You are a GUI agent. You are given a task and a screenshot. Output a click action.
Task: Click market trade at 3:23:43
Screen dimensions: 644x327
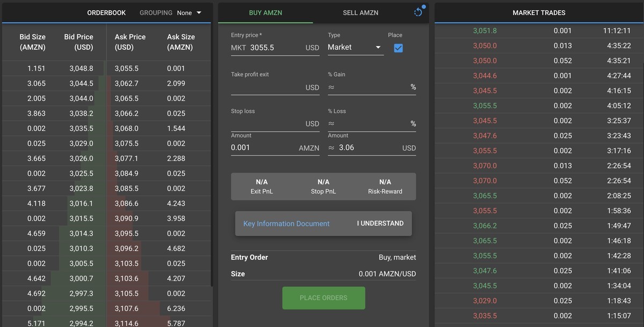click(x=539, y=136)
